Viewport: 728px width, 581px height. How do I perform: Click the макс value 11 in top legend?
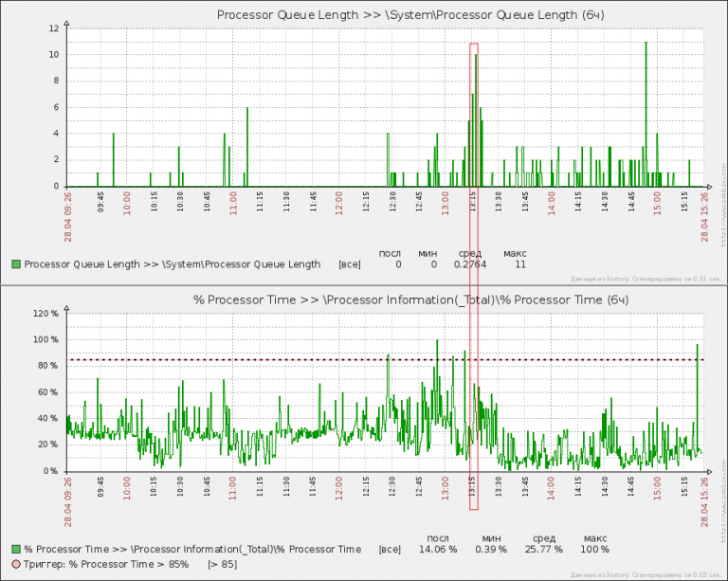click(x=519, y=264)
